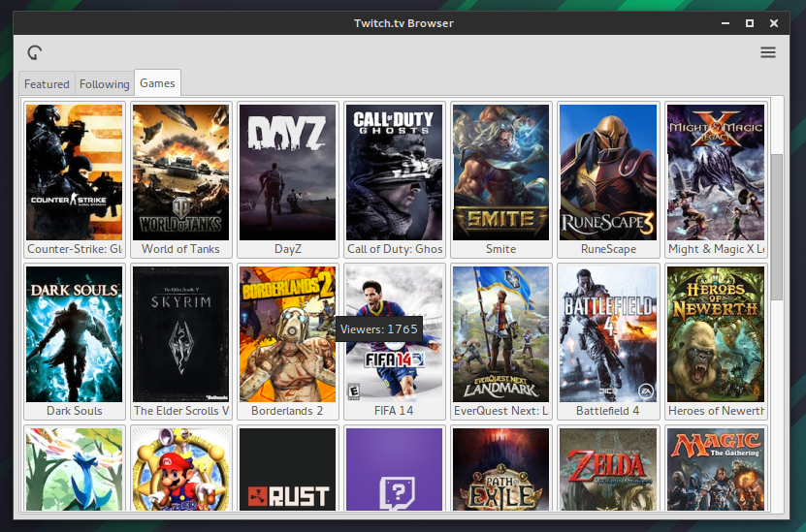Open the Skyrim game tile
The width and height of the screenshot is (806, 532).
click(181, 334)
